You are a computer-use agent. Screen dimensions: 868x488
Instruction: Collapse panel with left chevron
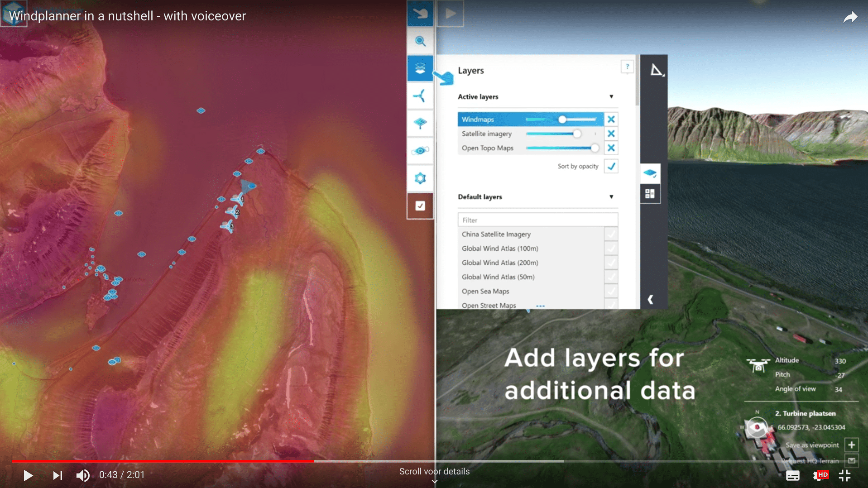(x=650, y=299)
